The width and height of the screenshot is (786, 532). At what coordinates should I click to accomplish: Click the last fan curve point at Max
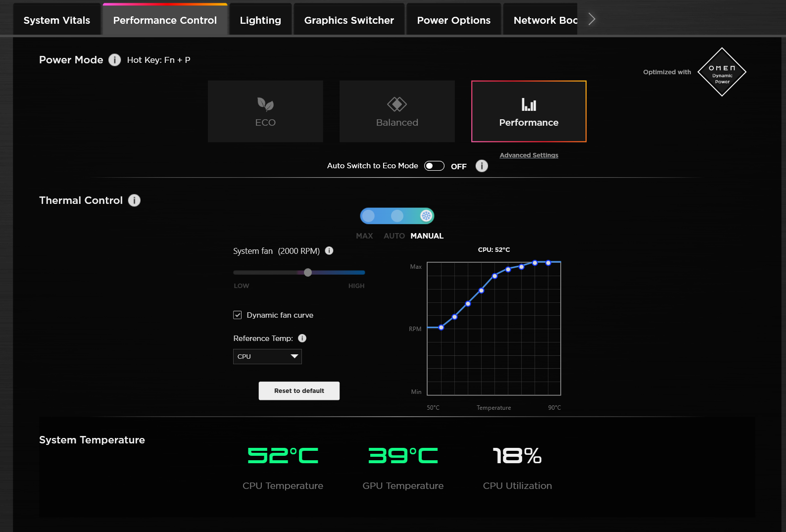(x=548, y=263)
